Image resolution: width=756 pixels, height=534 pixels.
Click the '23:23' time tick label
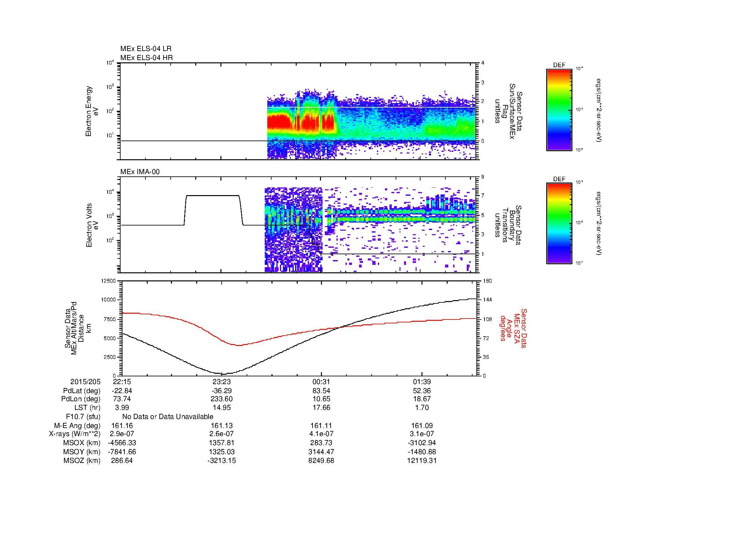click(222, 382)
